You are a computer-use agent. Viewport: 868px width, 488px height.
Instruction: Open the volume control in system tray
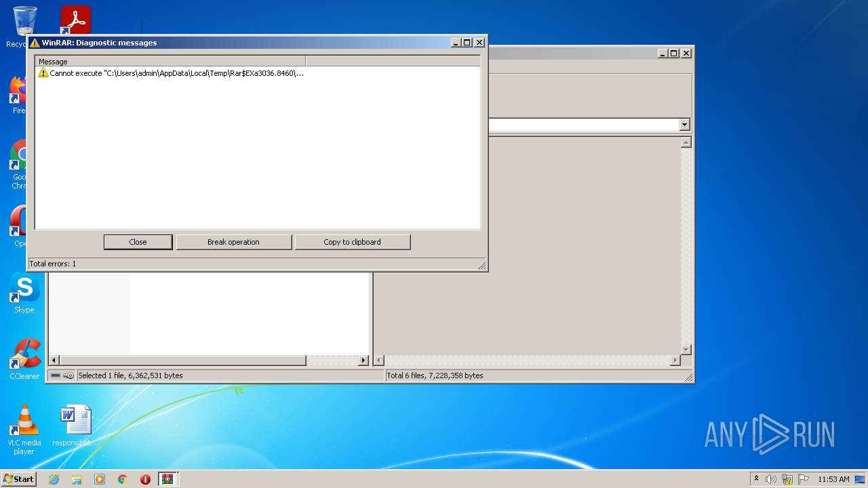click(771, 479)
